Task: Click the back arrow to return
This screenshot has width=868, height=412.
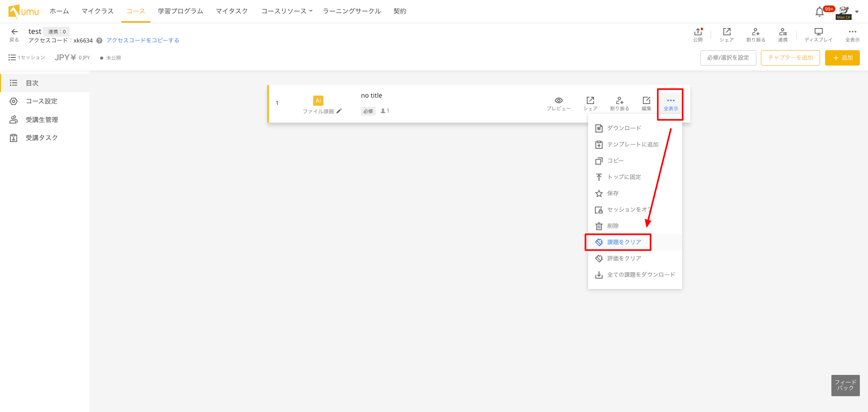Action: coord(14,32)
